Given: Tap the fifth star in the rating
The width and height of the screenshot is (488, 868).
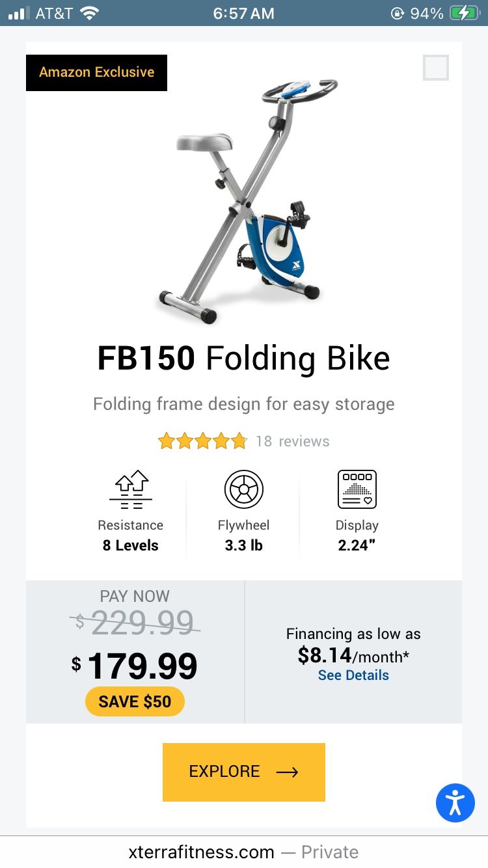Looking at the screenshot, I should pos(238,441).
